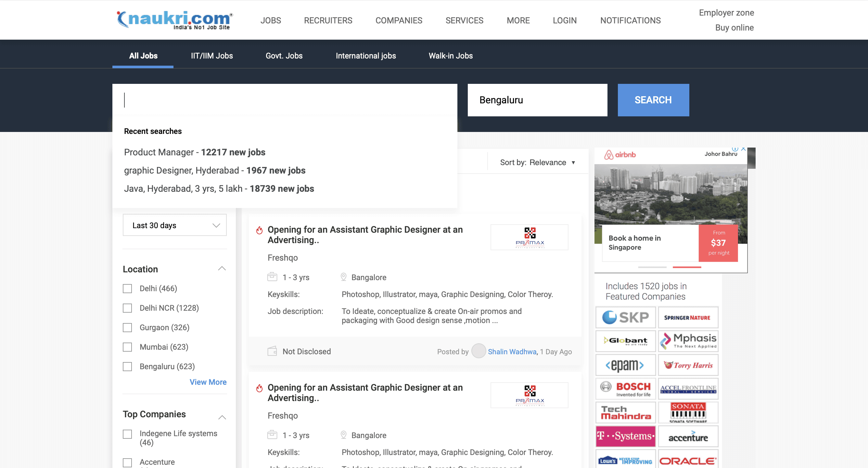Click the naukri.com logo
This screenshot has width=868, height=468.
174,19
